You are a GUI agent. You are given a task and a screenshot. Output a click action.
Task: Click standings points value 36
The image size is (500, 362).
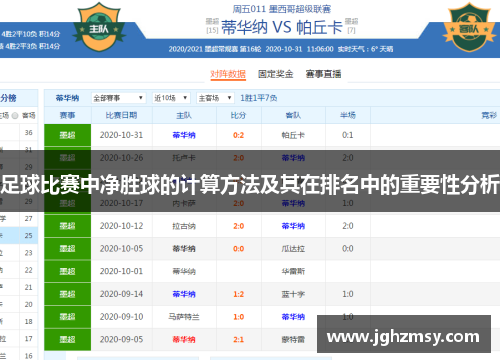28,133
